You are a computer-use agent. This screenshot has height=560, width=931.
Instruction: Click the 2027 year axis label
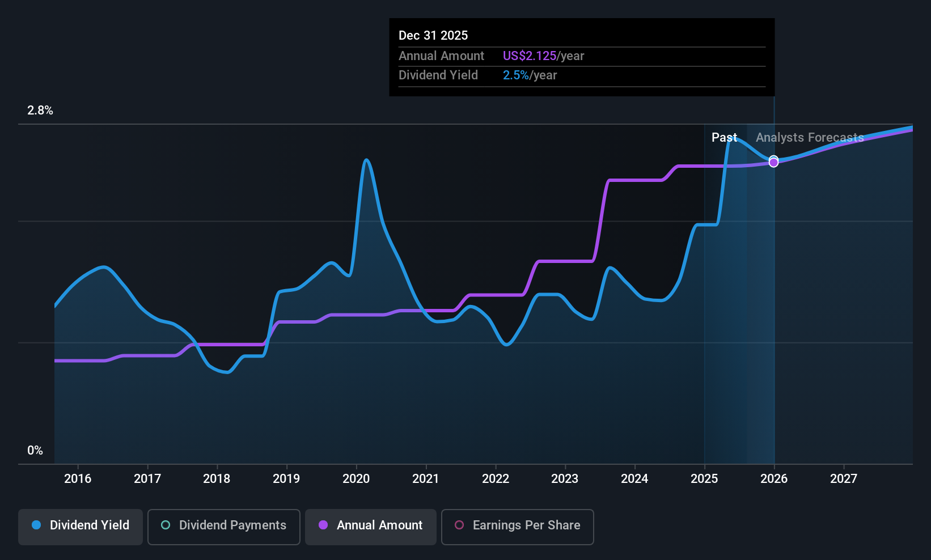click(843, 478)
